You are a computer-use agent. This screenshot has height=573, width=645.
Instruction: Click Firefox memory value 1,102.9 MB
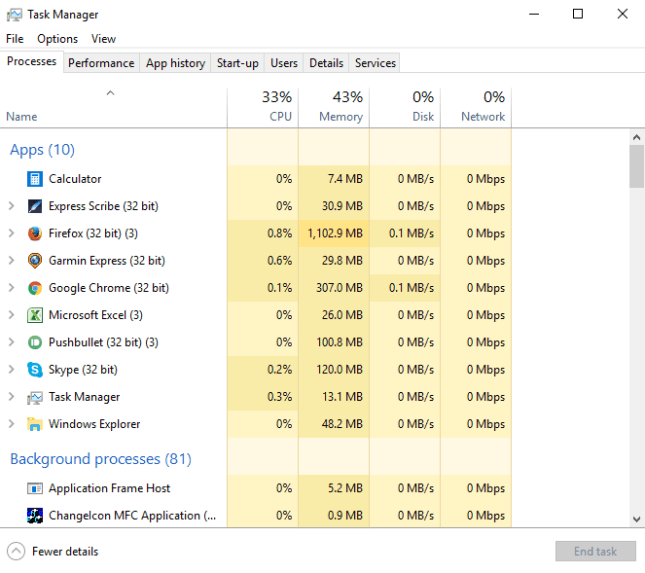335,233
